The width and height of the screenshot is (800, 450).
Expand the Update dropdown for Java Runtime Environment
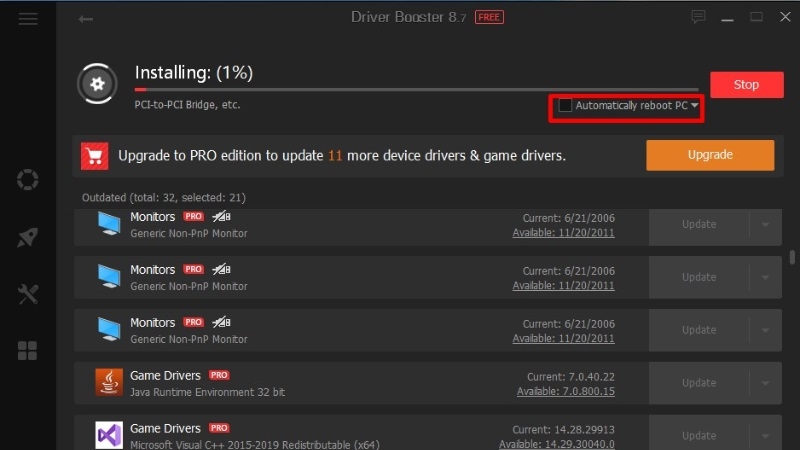[x=765, y=383]
